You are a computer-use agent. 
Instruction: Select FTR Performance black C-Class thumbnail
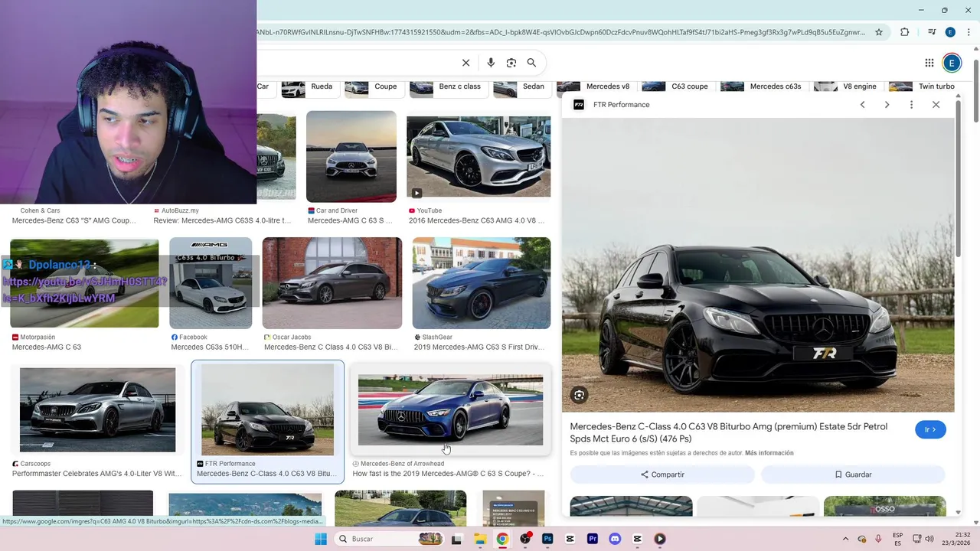click(x=267, y=410)
